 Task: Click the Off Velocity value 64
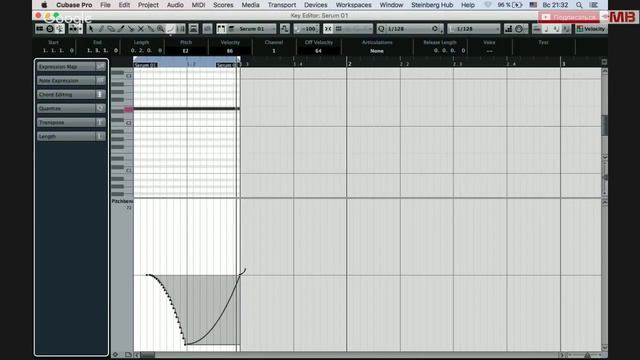318,51
